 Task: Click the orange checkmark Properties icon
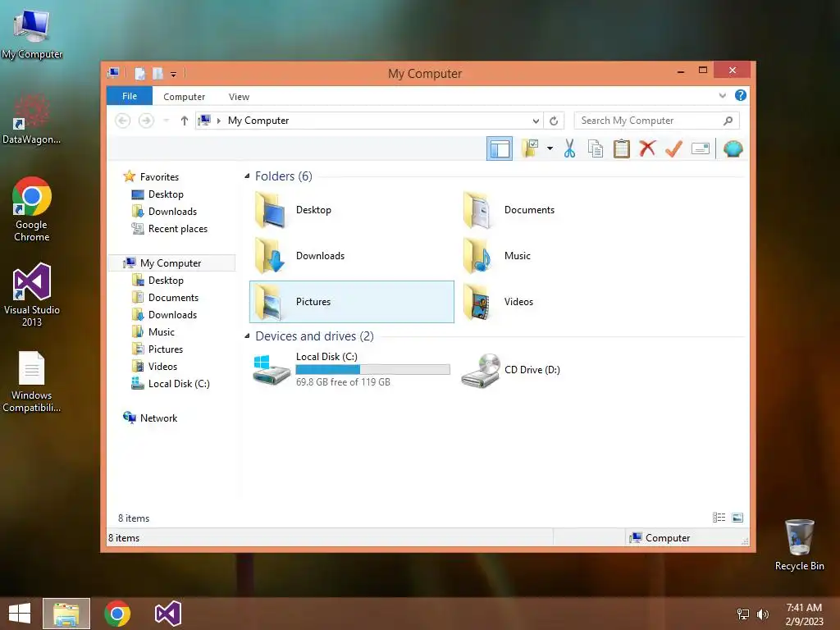coord(673,148)
